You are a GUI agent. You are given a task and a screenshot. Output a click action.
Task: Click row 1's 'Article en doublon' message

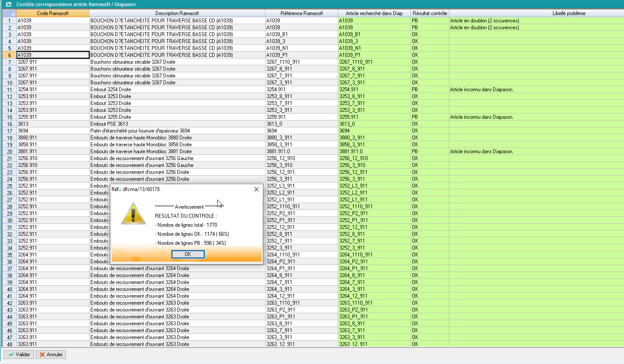[485, 21]
